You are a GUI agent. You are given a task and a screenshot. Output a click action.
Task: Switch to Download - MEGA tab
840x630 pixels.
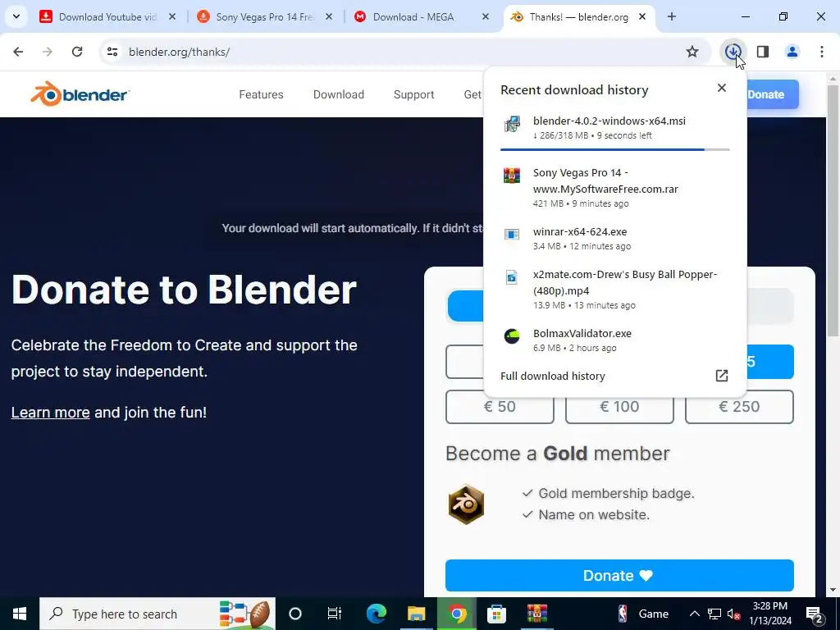[x=413, y=17]
